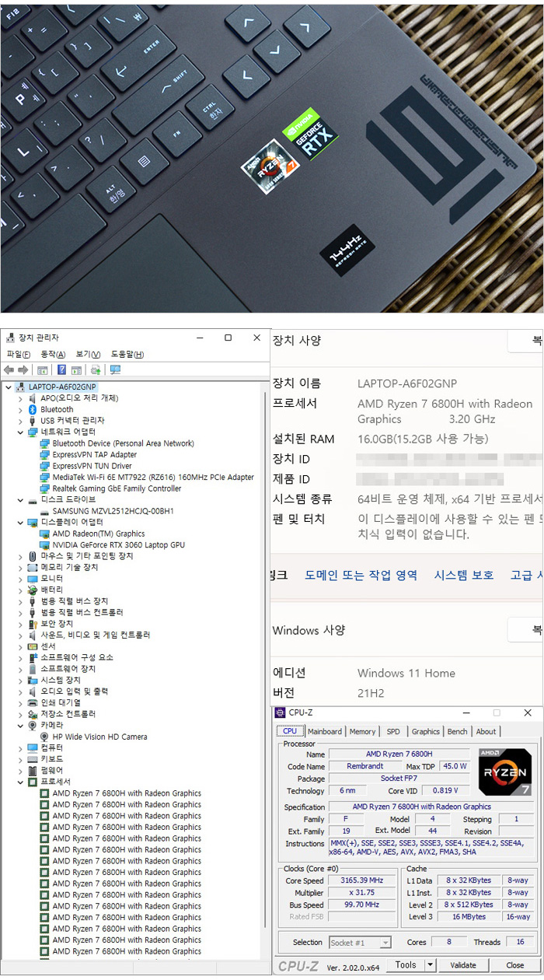544x980 pixels.
Task: Open the 보기(V) menu
Action: pos(89,355)
